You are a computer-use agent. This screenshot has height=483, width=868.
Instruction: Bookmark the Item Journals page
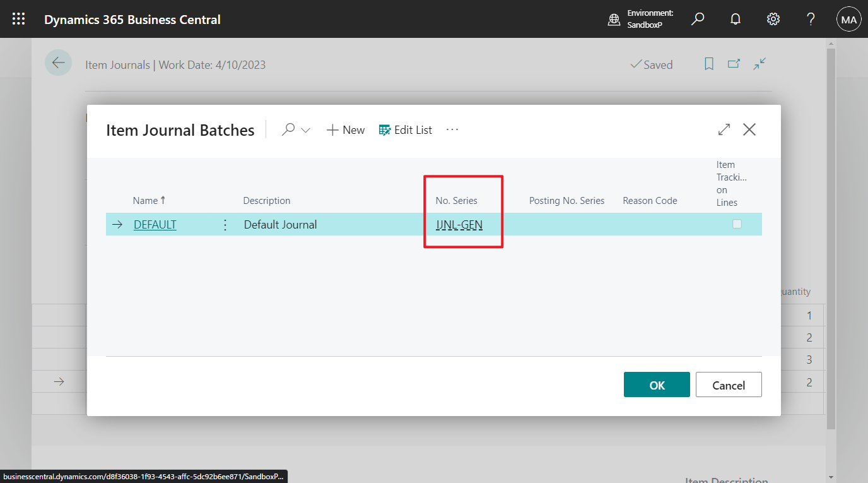708,64
